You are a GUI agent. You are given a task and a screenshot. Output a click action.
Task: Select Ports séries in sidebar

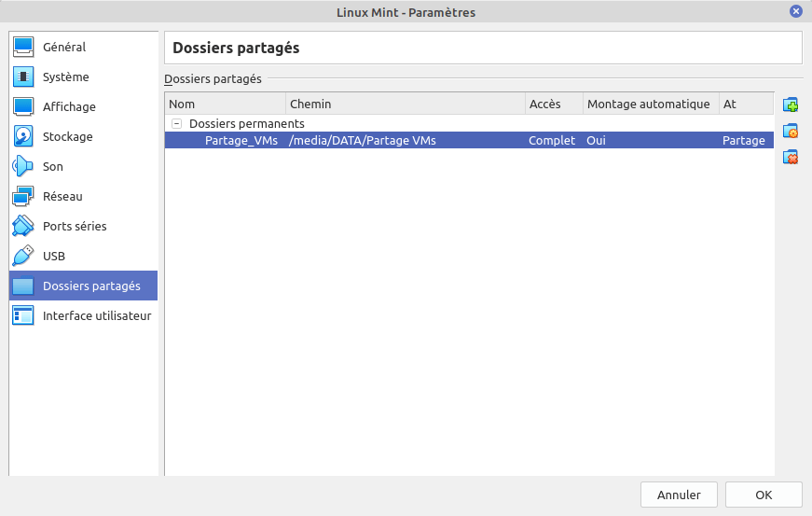coord(75,227)
